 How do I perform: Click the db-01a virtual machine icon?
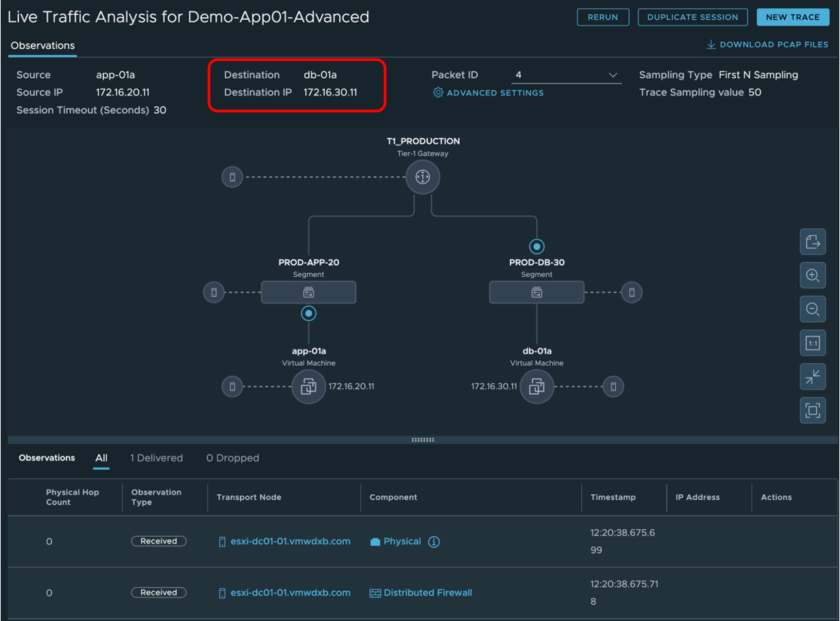click(x=536, y=387)
